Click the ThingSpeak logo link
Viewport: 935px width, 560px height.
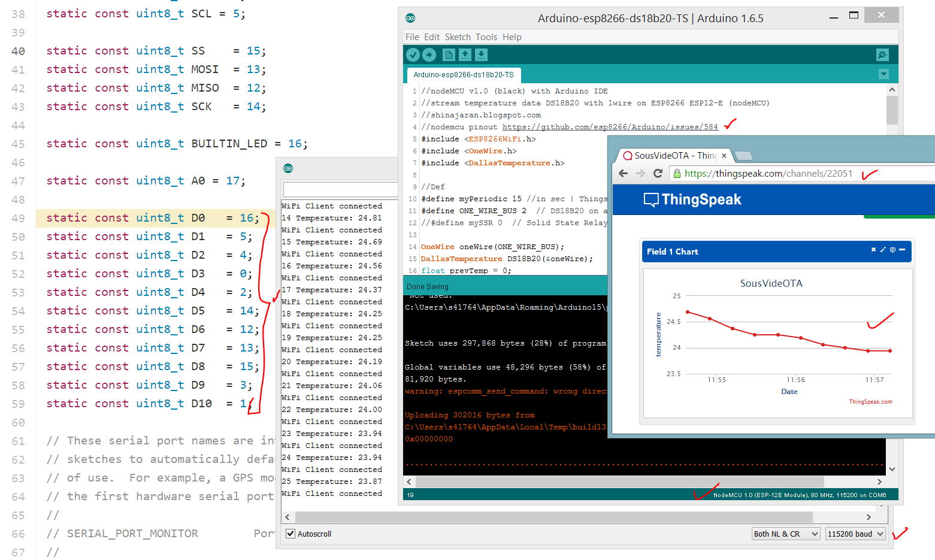click(692, 199)
